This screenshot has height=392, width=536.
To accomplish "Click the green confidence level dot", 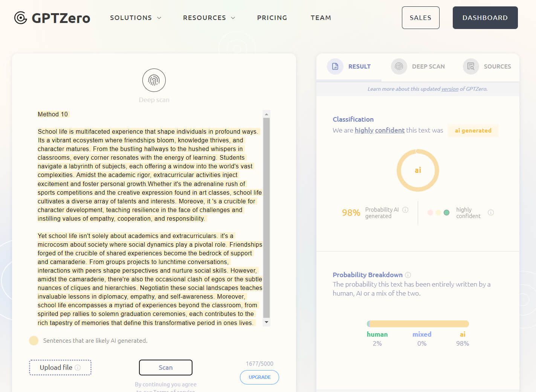I will click(447, 212).
